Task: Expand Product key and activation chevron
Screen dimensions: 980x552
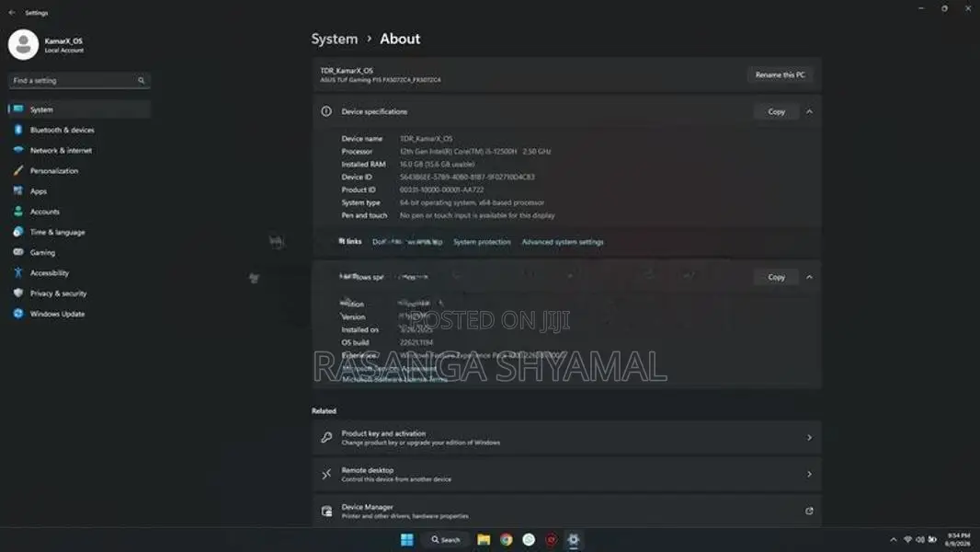Action: pos(809,438)
